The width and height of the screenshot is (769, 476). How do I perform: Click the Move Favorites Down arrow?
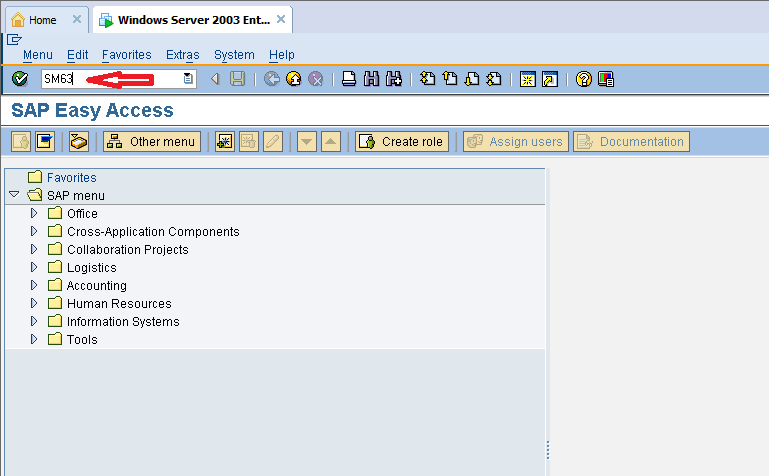point(307,142)
